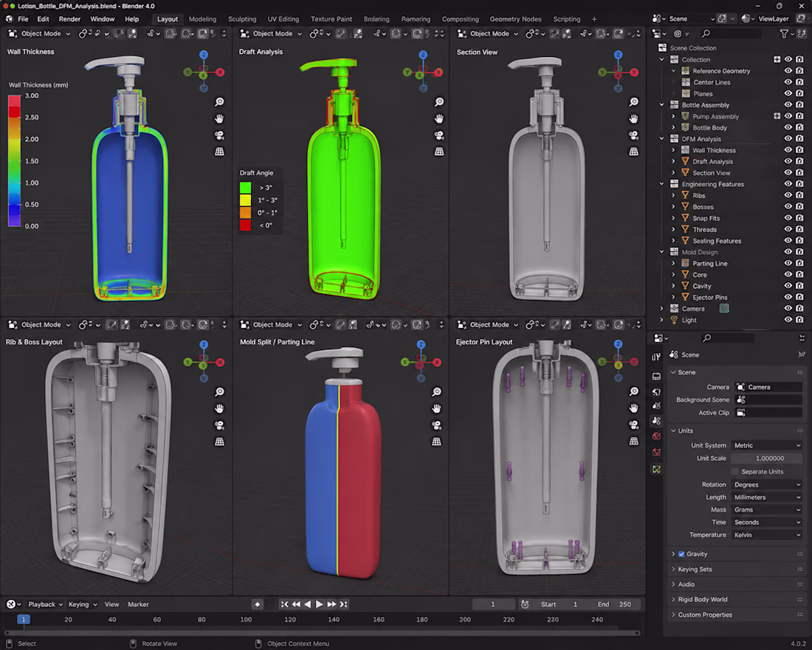Click zoom magnifier icon in Wall Thickness viewport

tap(219, 102)
